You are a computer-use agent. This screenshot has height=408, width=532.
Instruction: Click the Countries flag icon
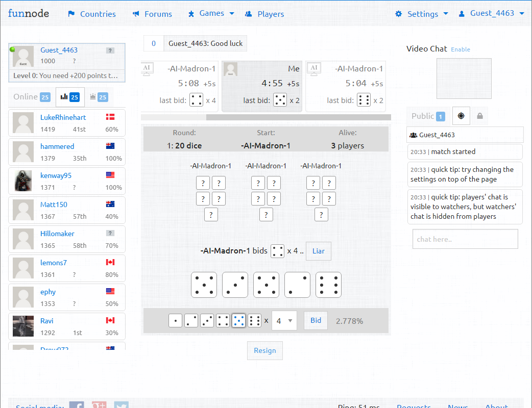(71, 14)
